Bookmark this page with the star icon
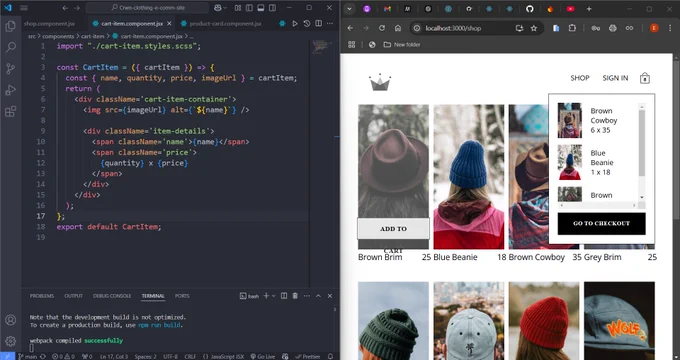Viewport: 680px width, 360px height. point(534,28)
